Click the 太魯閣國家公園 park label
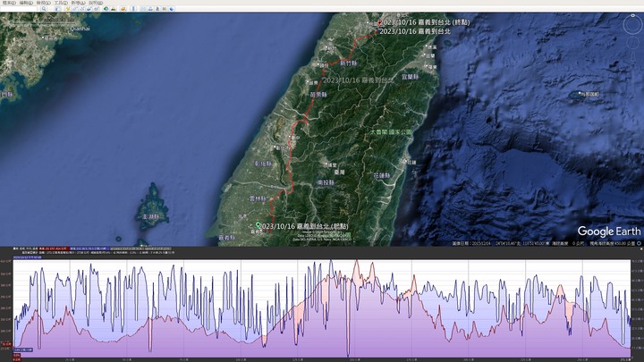 click(391, 132)
